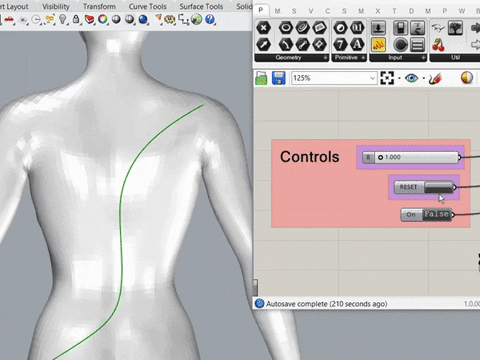
Task: Select the cherry icon in the Util panel
Action: tap(438, 44)
